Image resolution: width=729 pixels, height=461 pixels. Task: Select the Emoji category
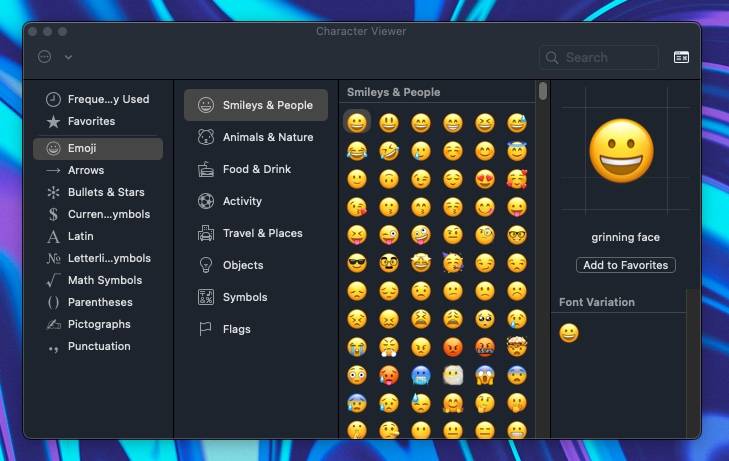(x=98, y=148)
